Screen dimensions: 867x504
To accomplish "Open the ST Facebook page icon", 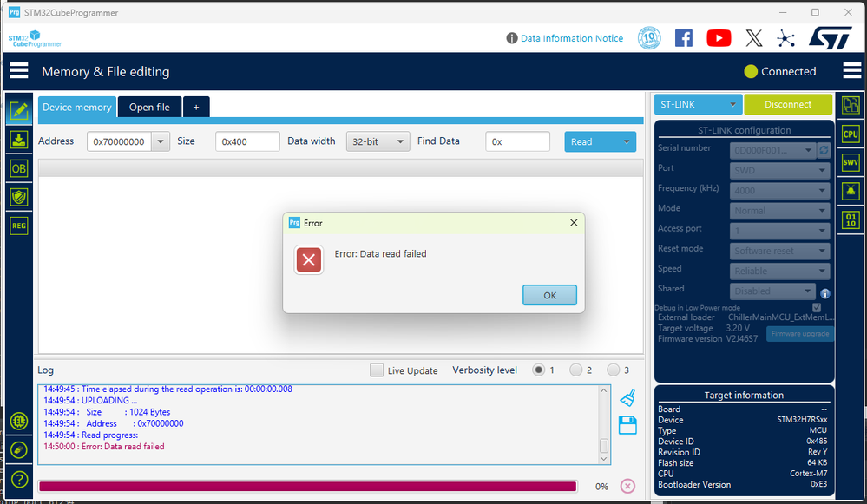I will 683,38.
